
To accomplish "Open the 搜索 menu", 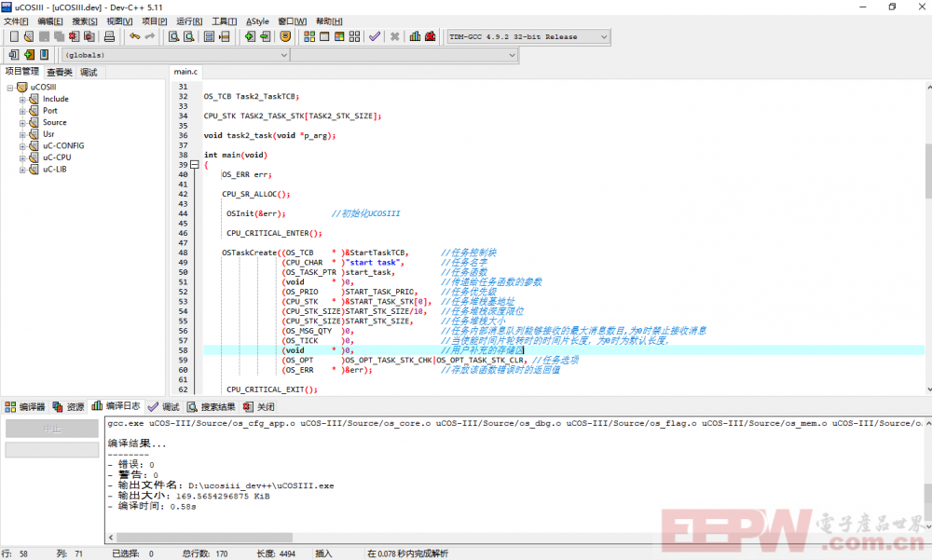I will pos(85,21).
